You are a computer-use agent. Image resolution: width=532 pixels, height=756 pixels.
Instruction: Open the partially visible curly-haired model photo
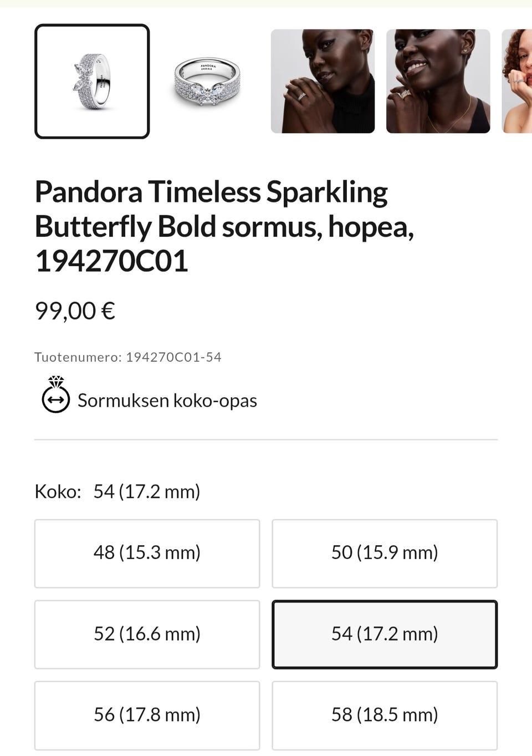coord(518,82)
